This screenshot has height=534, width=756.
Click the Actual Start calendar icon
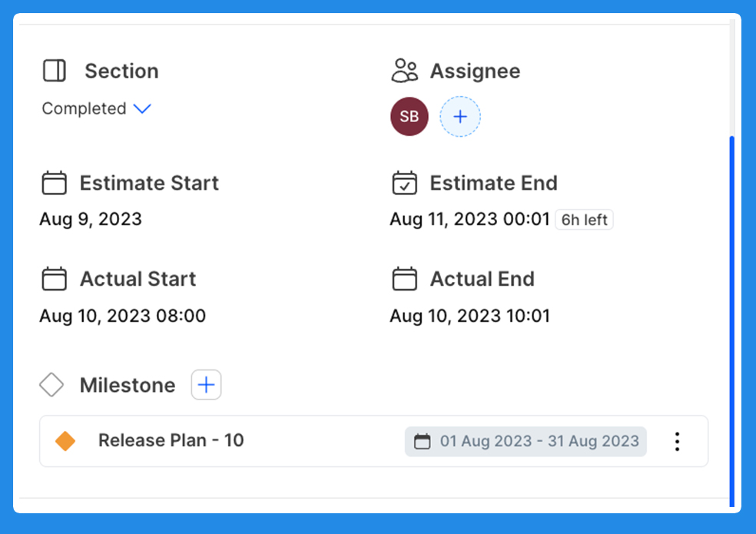54,279
